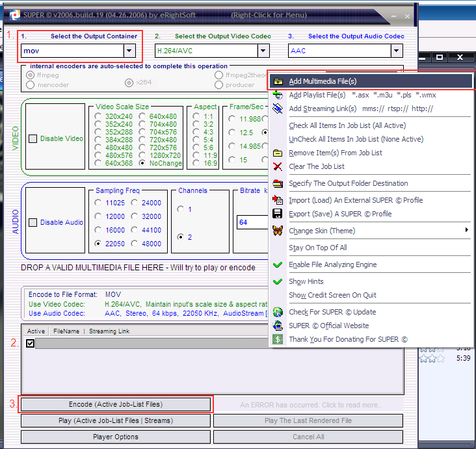Choose the 16:9 aspect ratio
This screenshot has width=476, height=449.
coord(196,163)
